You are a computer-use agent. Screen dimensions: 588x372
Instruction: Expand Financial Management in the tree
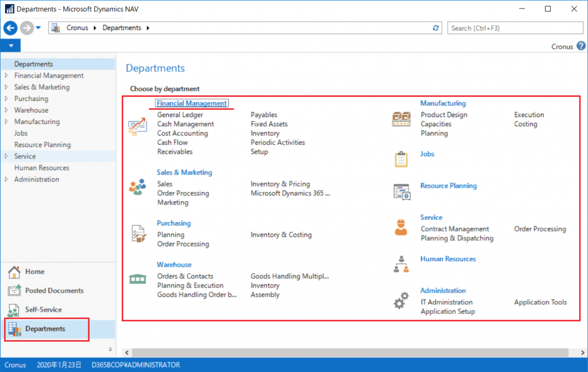pos(6,75)
